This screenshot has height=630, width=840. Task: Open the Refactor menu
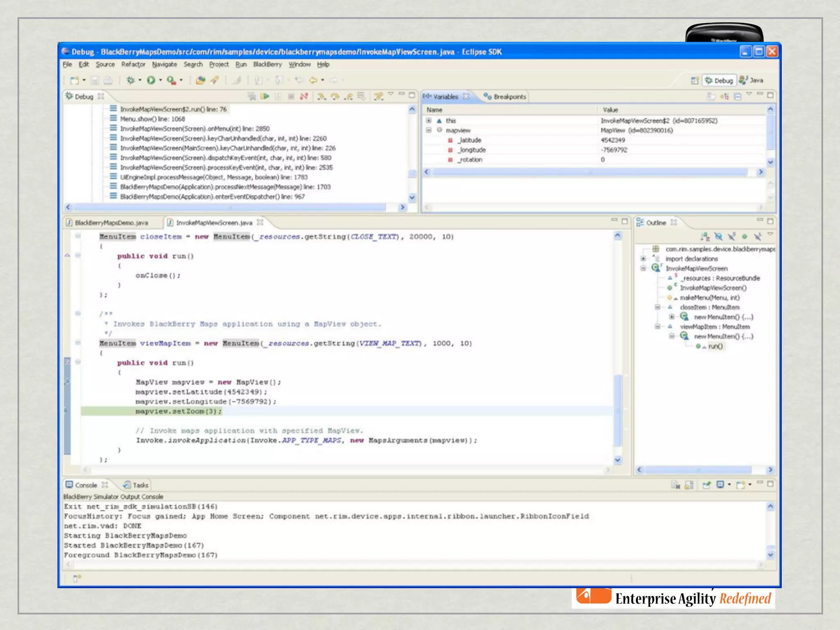(133, 64)
